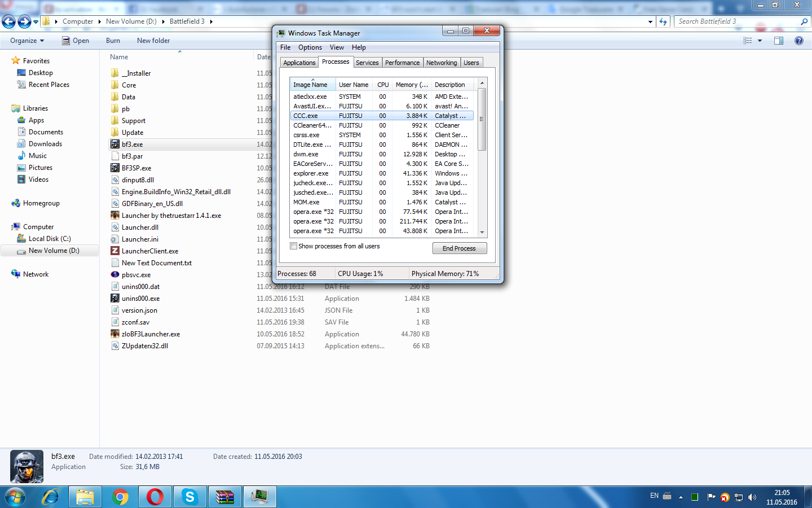This screenshot has width=812, height=508.
Task: Open Task Manager Options menu
Action: tap(310, 47)
